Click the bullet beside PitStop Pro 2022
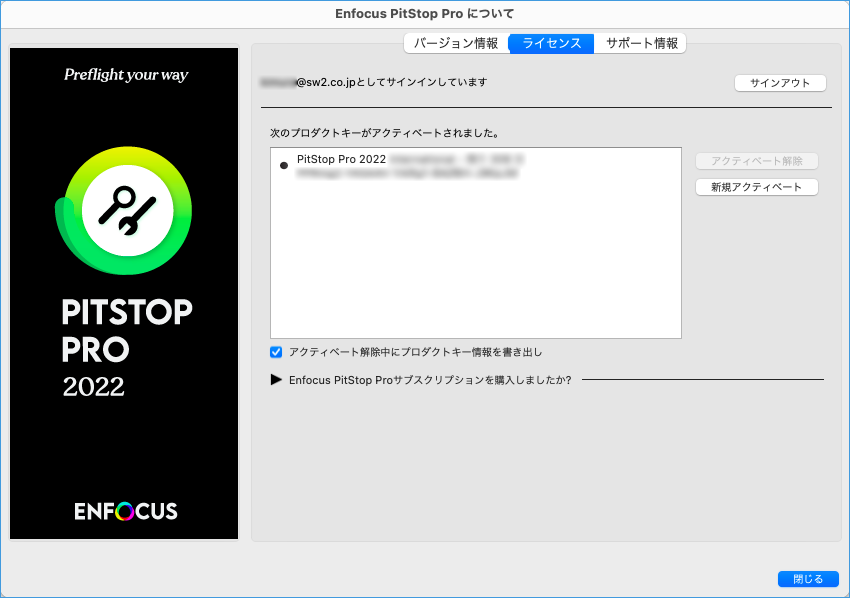This screenshot has width=850, height=598. [x=284, y=166]
